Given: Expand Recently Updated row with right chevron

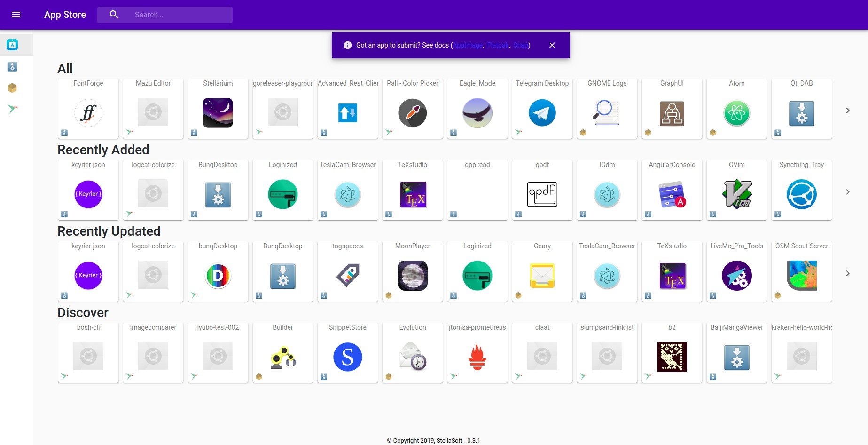Looking at the screenshot, I should 847,273.
